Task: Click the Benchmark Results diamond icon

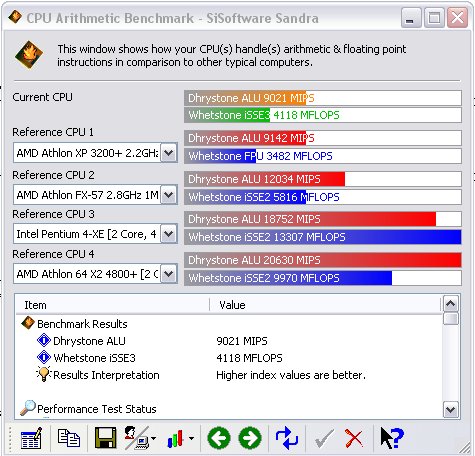Action: [x=28, y=323]
